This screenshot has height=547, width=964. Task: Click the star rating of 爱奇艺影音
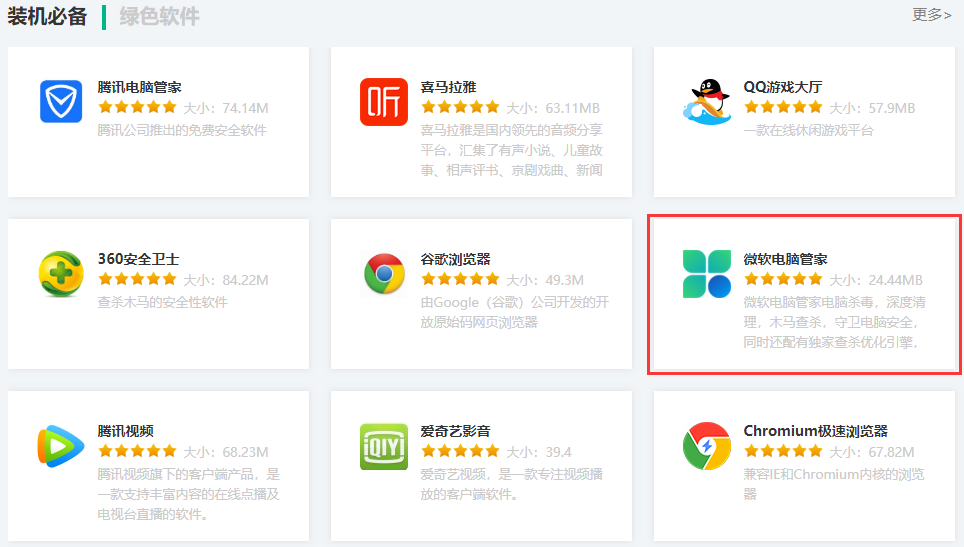[x=460, y=452]
